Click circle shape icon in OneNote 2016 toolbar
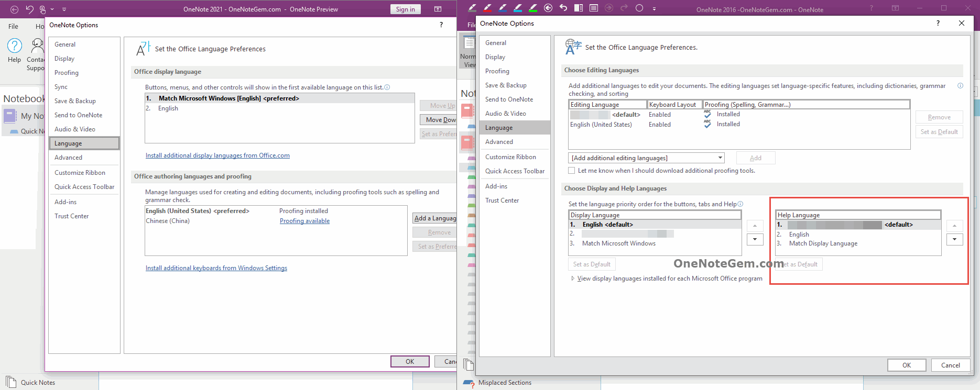Viewport: 980px width, 390px height. pyautogui.click(x=639, y=8)
